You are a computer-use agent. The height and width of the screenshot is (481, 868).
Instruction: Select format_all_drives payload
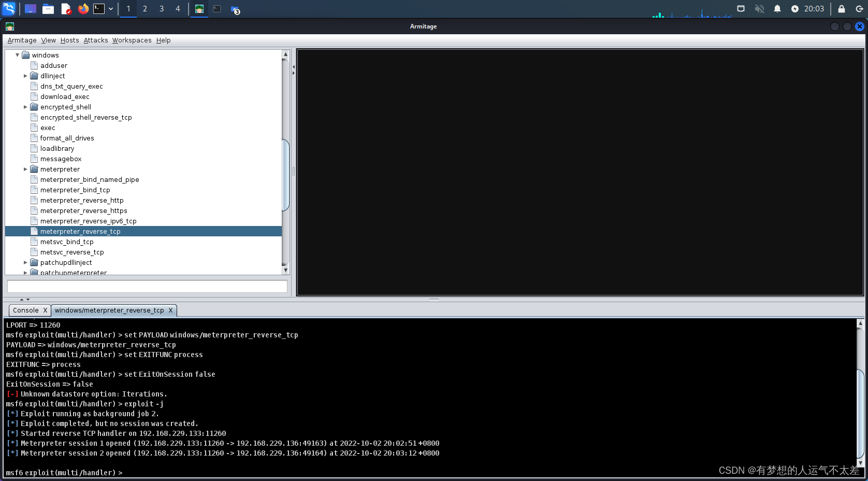[67, 138]
